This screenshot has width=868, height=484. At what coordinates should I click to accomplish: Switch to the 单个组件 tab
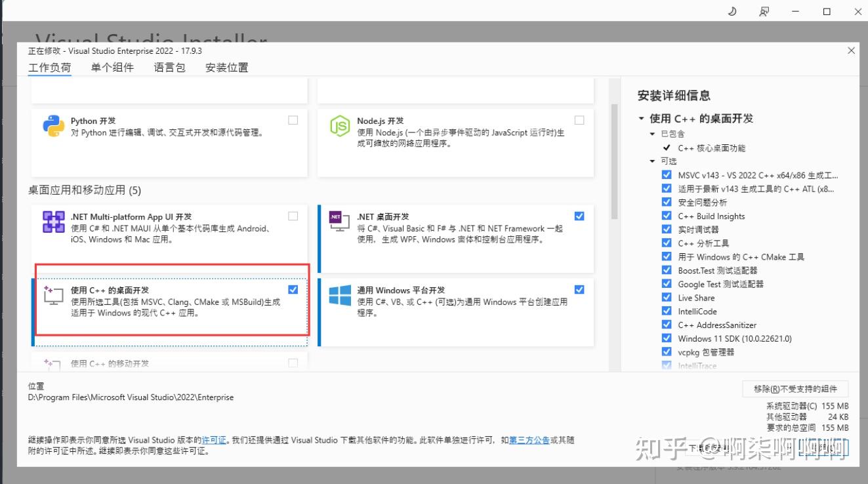pos(112,67)
